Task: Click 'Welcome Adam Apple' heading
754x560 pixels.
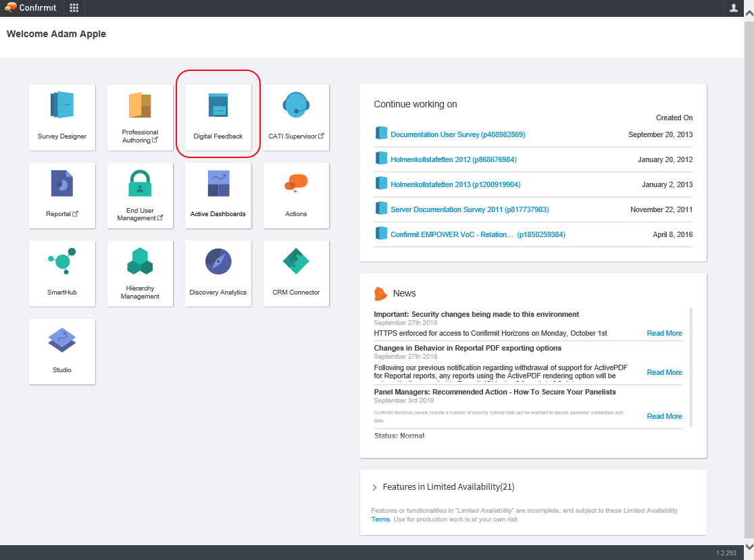Action: (x=56, y=34)
